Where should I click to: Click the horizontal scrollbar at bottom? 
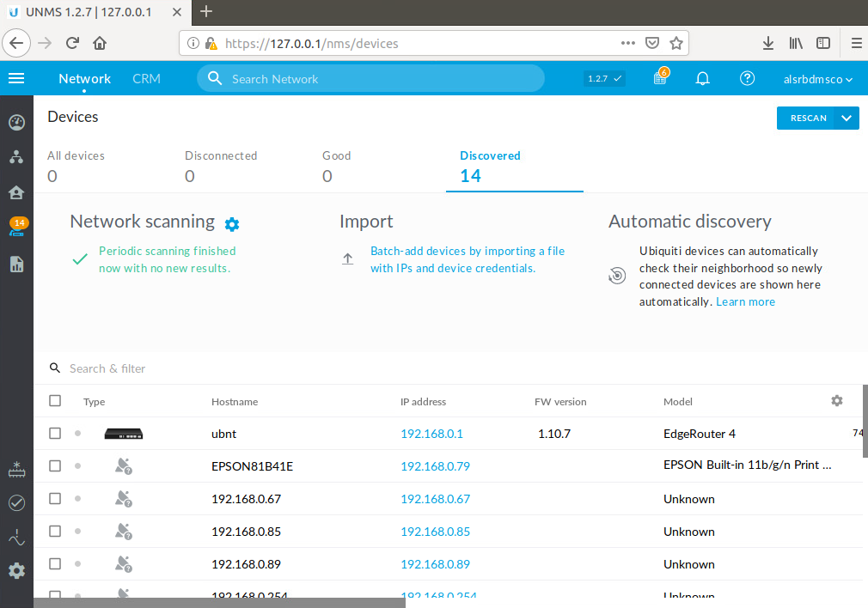tap(219, 603)
